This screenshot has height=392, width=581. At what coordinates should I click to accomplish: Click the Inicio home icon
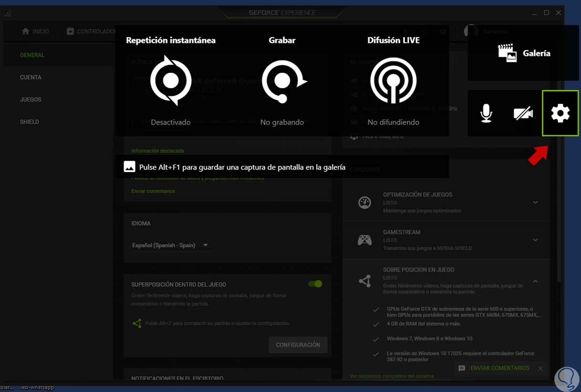click(x=26, y=31)
